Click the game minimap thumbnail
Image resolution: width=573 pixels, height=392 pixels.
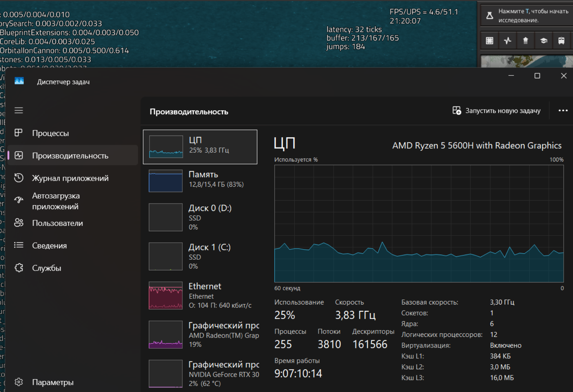[527, 61]
